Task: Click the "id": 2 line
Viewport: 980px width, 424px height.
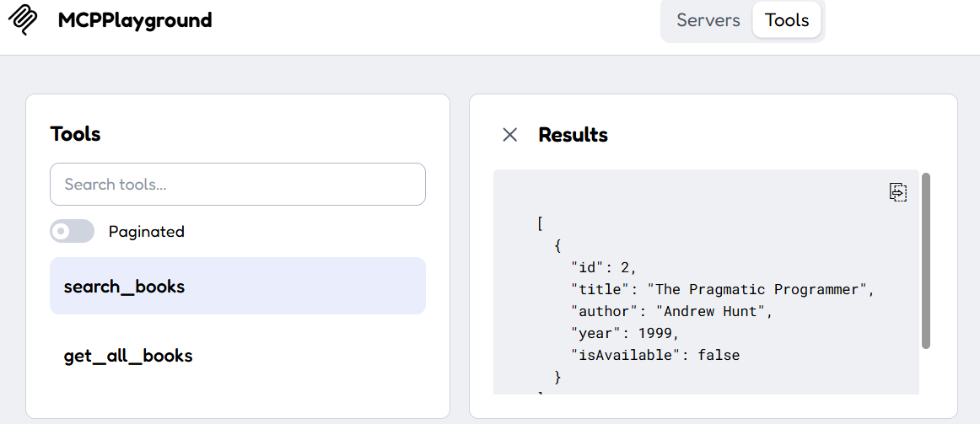Action: pyautogui.click(x=603, y=268)
